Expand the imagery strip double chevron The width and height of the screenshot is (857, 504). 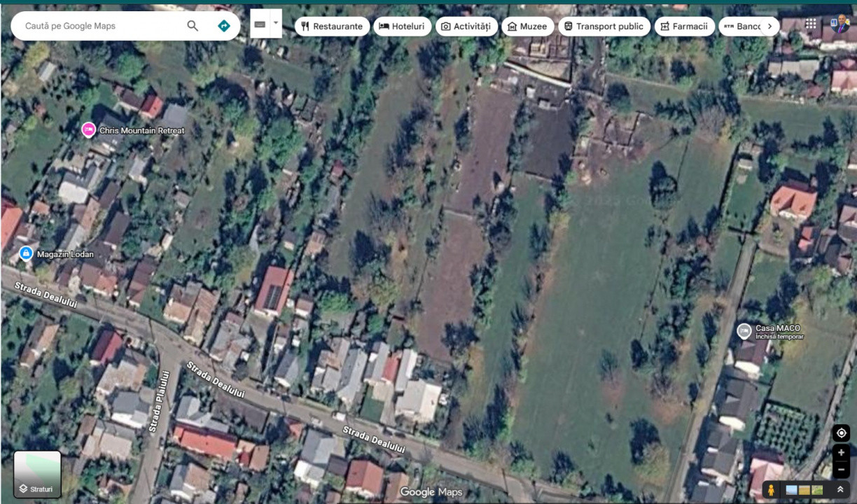839,489
